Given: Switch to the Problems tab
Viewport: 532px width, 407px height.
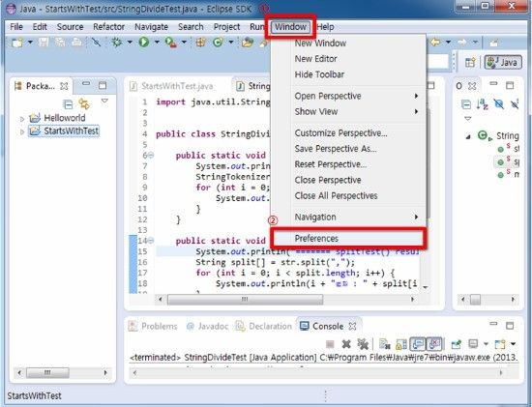Looking at the screenshot, I should pyautogui.click(x=154, y=327).
